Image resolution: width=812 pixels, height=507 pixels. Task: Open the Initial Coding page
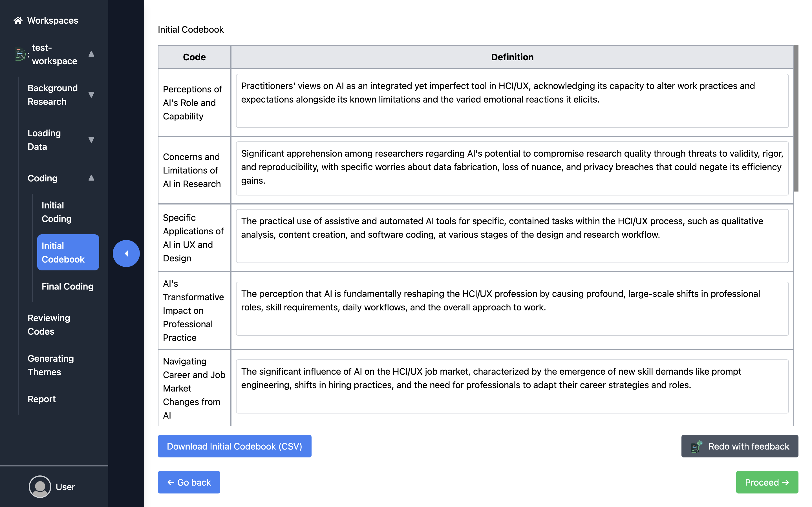[x=56, y=212]
